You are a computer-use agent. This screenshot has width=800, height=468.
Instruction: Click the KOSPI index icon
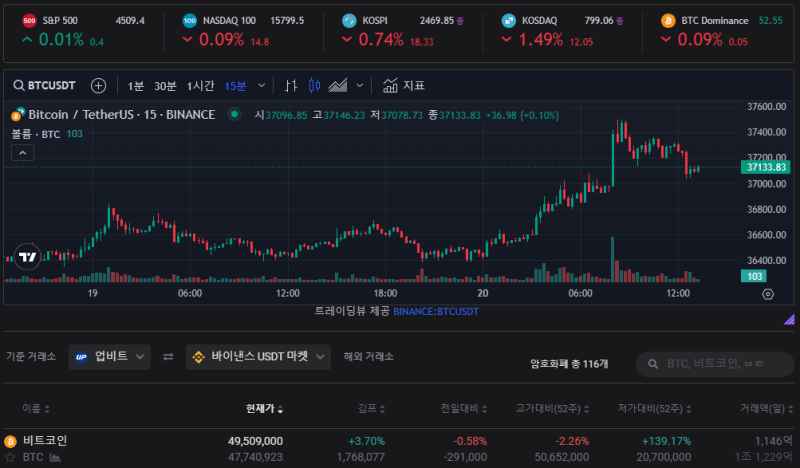tap(349, 21)
